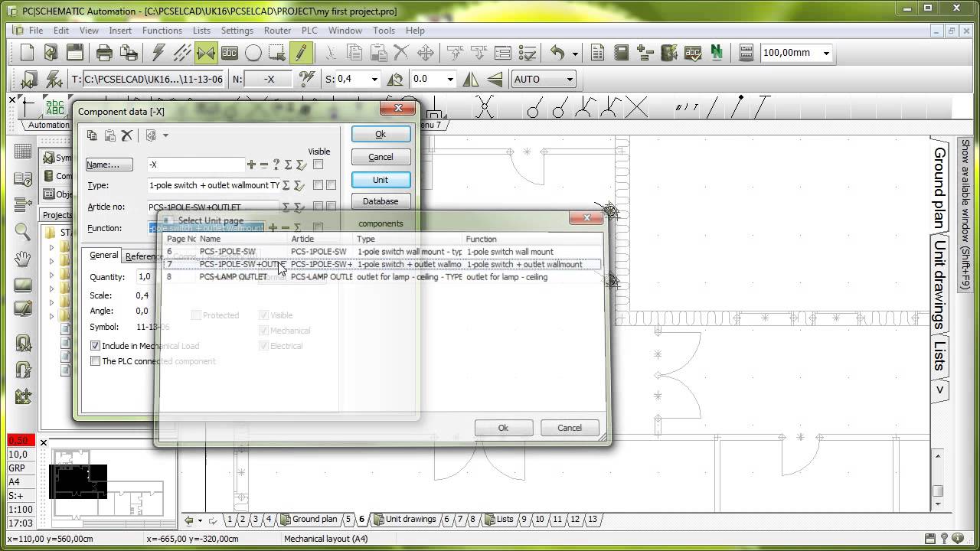Click the sigma icon next to Type field
The width and height of the screenshot is (980, 551).
286,185
